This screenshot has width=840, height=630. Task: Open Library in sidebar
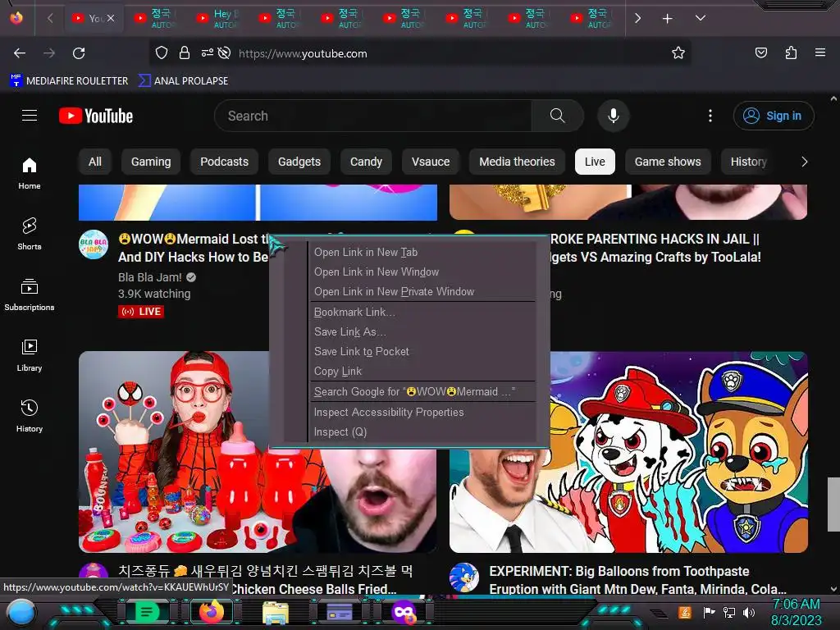(x=30, y=355)
